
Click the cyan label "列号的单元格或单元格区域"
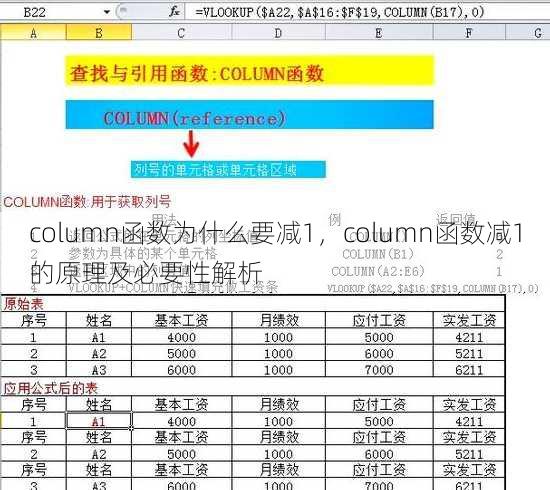point(228,170)
